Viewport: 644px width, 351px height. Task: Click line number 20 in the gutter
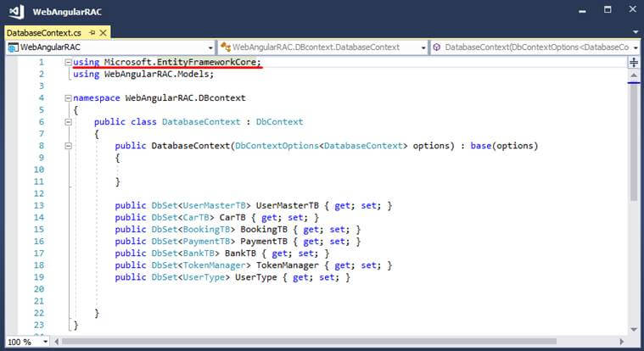pos(39,289)
